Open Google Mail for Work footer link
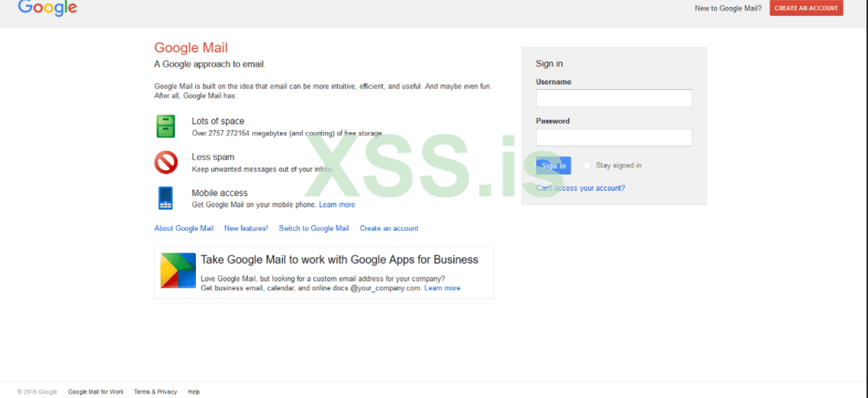868x398 pixels. click(96, 392)
